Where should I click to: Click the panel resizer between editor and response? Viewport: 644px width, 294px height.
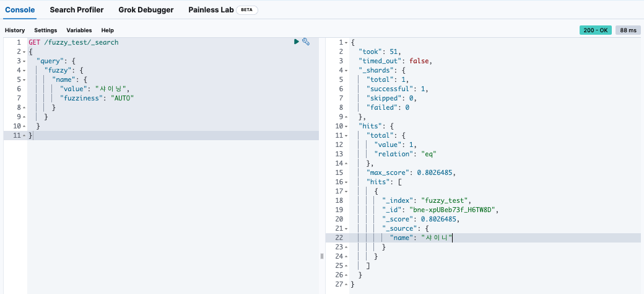[x=322, y=256]
